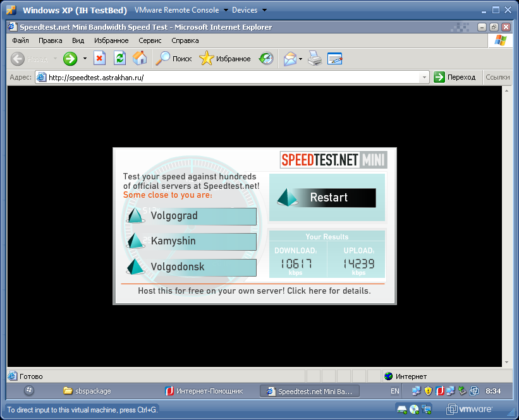
Task: Click the Speedtest.net Mini logo
Action: (x=334, y=160)
